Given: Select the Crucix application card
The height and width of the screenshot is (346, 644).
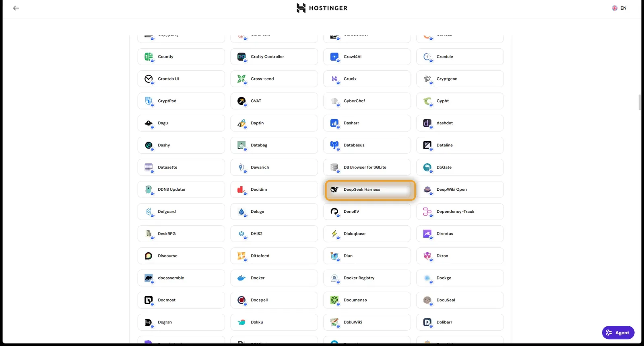Looking at the screenshot, I should [367, 79].
